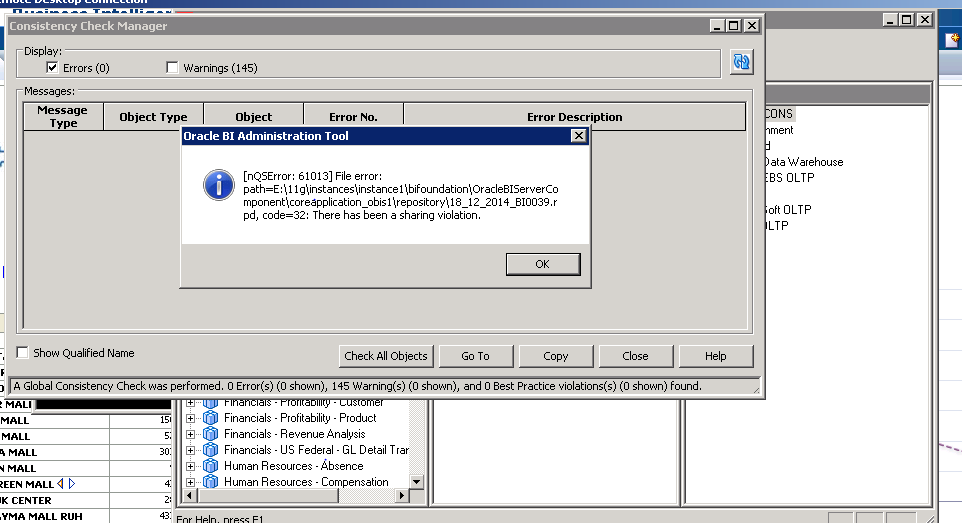
Task: Select Human Resources - Compensation tree item
Action: 306,482
